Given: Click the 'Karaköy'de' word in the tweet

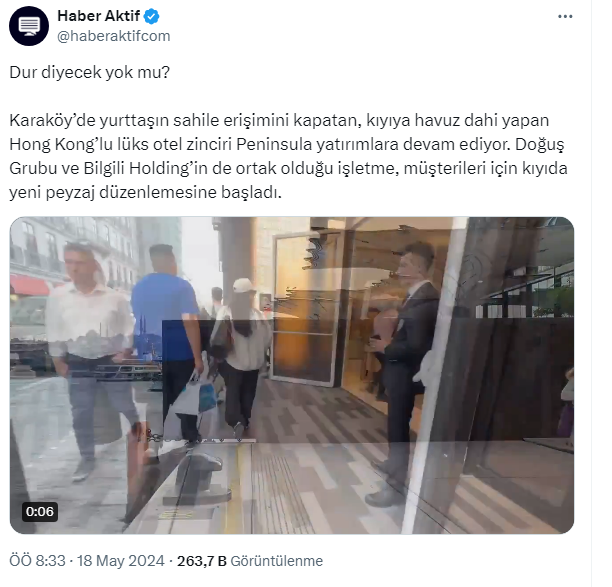Looking at the screenshot, I should tap(52, 120).
